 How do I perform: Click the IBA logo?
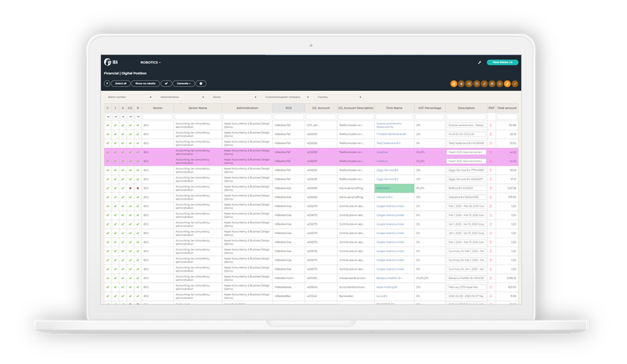coord(111,62)
